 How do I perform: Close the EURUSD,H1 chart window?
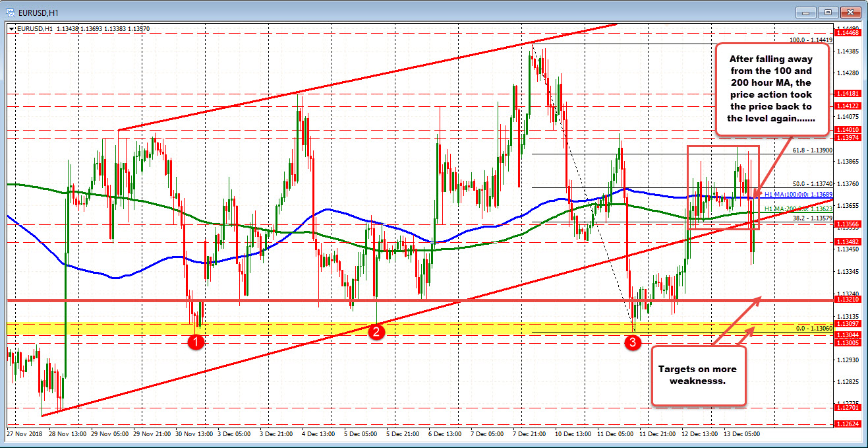(x=850, y=12)
